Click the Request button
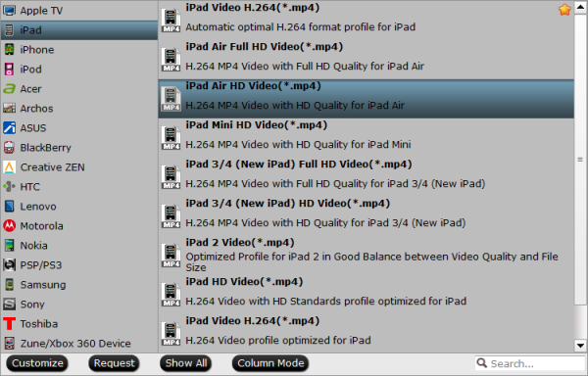 click(114, 363)
